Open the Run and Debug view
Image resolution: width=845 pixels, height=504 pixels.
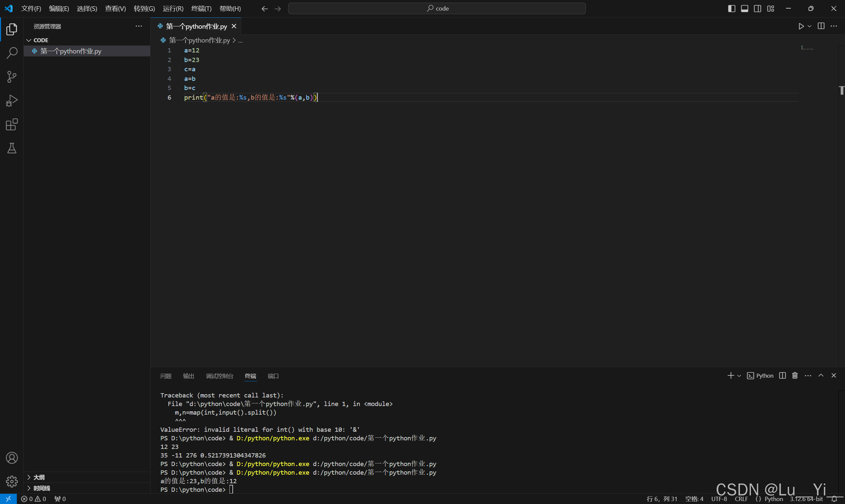point(12,101)
